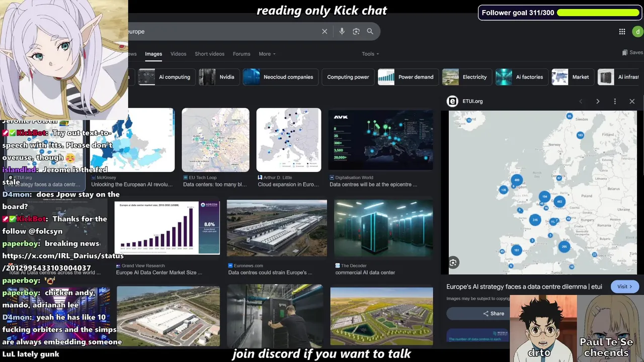This screenshot has height=362, width=644.
Task: Open The Decoder server room thumbnail
Action: 383,228
